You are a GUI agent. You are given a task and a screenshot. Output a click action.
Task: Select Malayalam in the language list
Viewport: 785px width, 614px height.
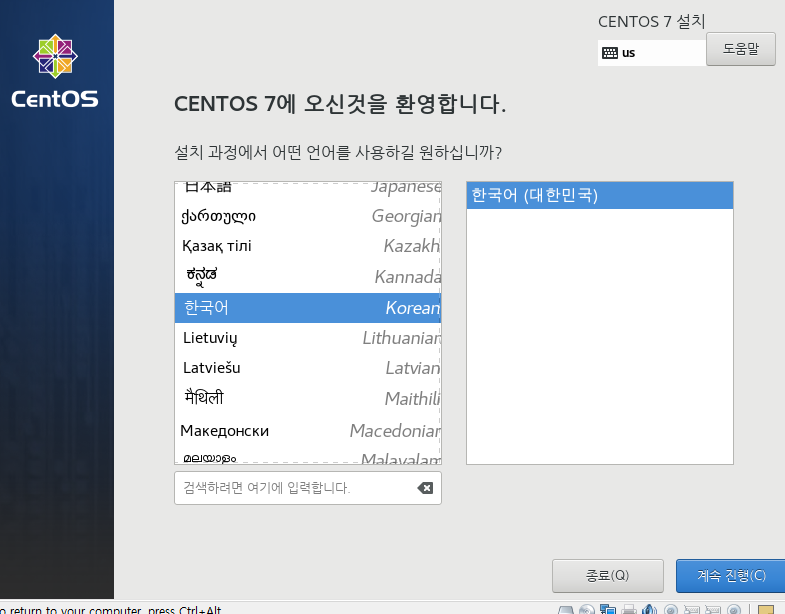pyautogui.click(x=308, y=455)
